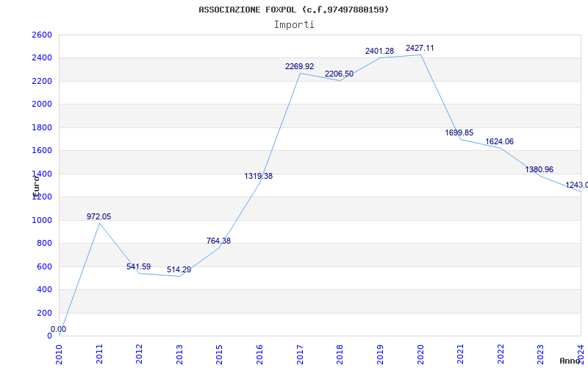This screenshot has width=588, height=368.
Task: Click the x-axis year 2021
Action: pos(460,354)
